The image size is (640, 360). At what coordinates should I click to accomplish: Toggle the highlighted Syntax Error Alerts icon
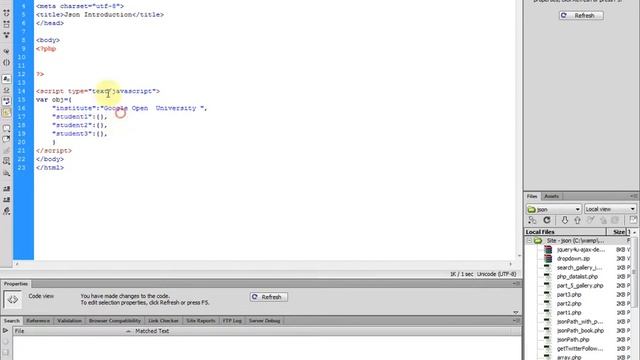7,112
